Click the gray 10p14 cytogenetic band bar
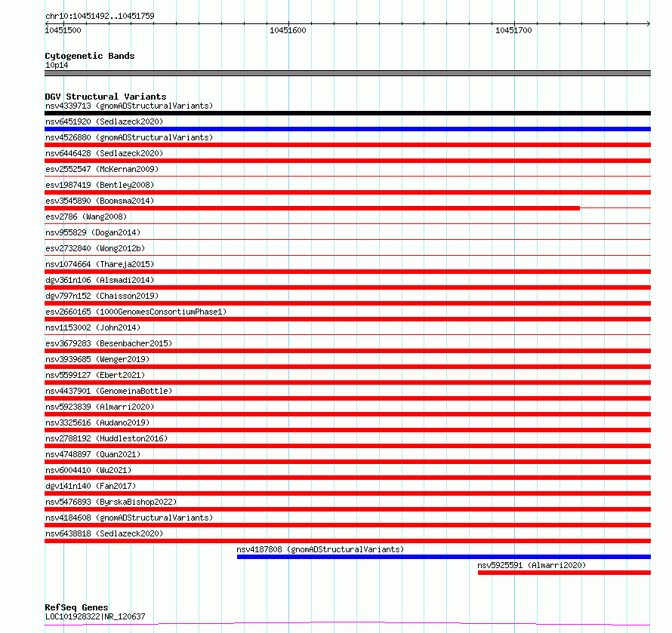 (347, 73)
